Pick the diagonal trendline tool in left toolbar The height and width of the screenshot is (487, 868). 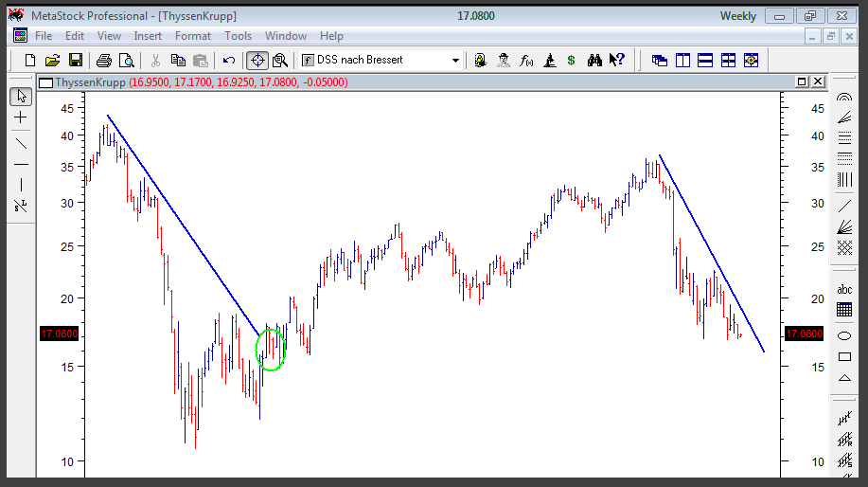(x=21, y=144)
